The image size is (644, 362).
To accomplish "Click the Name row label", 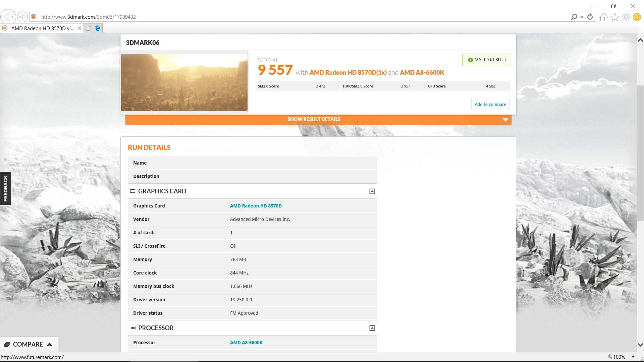I will [140, 163].
